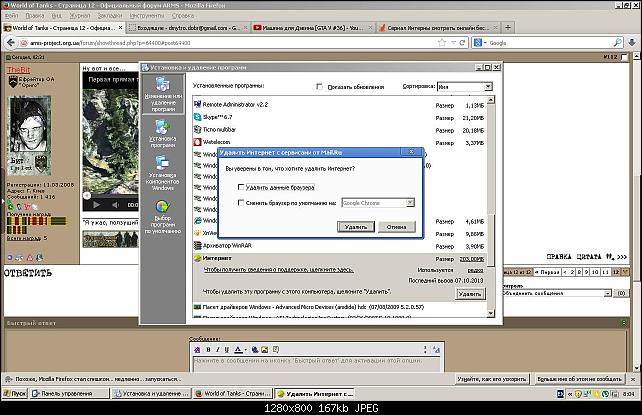Toggle the post #112 selection checkbox
This screenshot has width=642, height=415.
click(x=624, y=57)
